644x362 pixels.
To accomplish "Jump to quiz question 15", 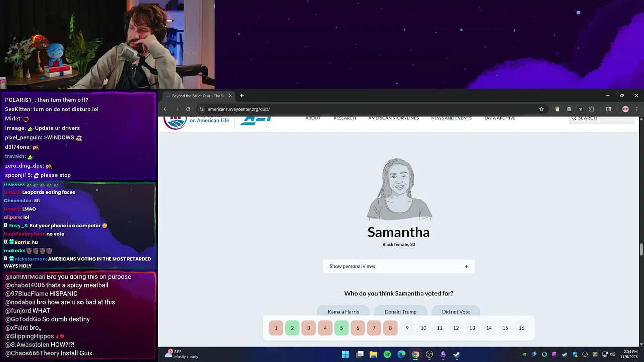I will pos(505,328).
